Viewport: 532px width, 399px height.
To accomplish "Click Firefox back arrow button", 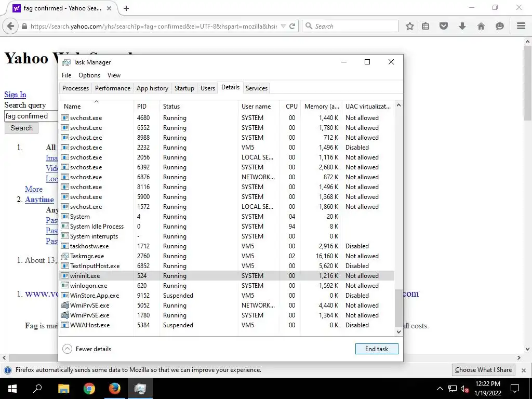I will [10, 26].
